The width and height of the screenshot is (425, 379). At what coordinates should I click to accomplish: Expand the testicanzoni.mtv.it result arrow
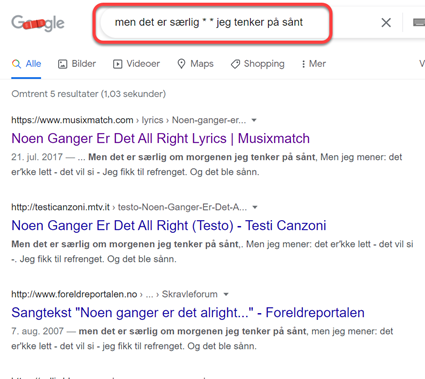(x=255, y=207)
